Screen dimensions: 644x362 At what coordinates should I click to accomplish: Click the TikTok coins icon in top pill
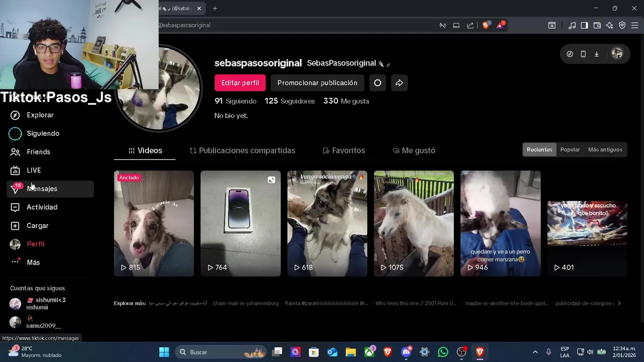coord(570,54)
